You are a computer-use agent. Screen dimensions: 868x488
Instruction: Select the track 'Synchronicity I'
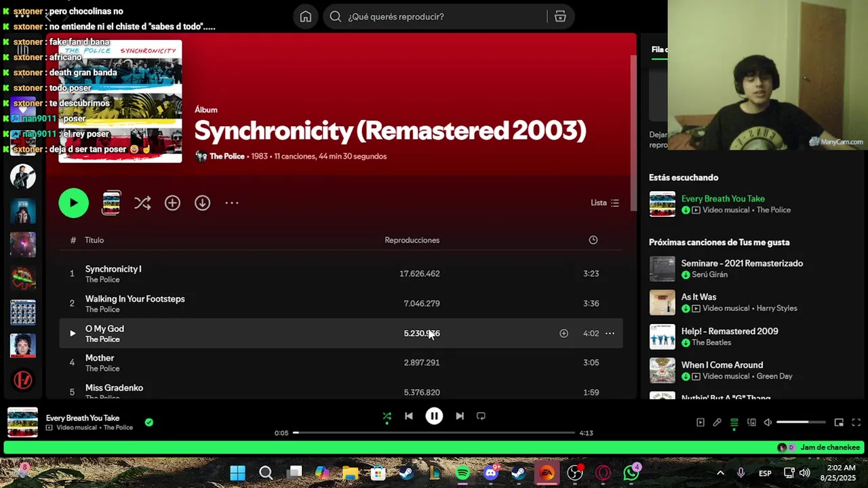point(113,269)
